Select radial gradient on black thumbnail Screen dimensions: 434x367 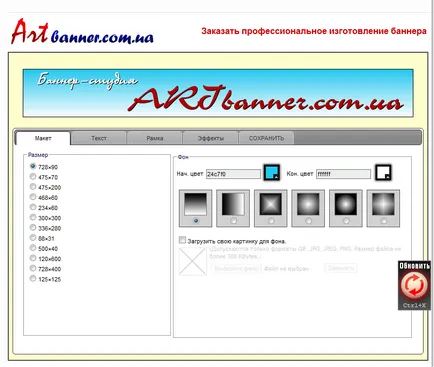click(346, 204)
